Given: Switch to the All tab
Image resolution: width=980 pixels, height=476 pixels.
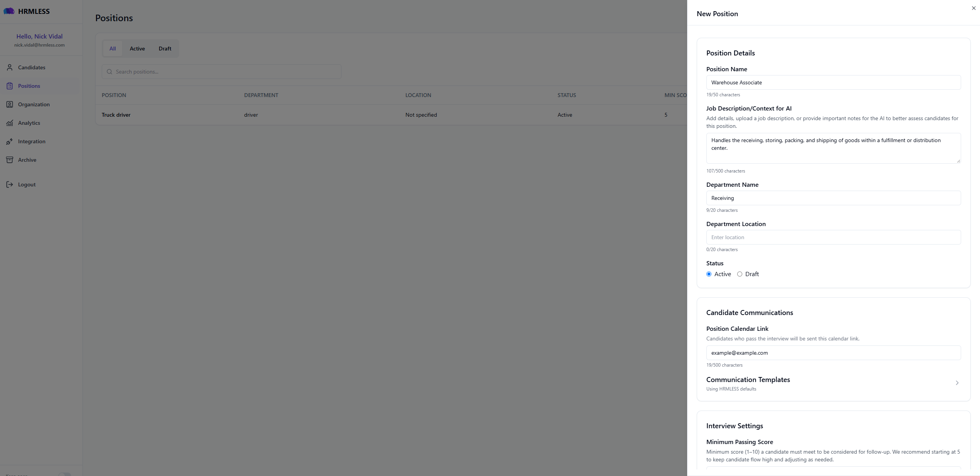Looking at the screenshot, I should coord(113,49).
